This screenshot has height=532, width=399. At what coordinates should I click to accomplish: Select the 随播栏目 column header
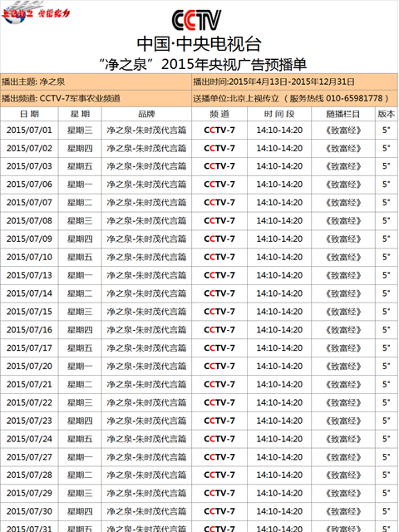coord(343,114)
